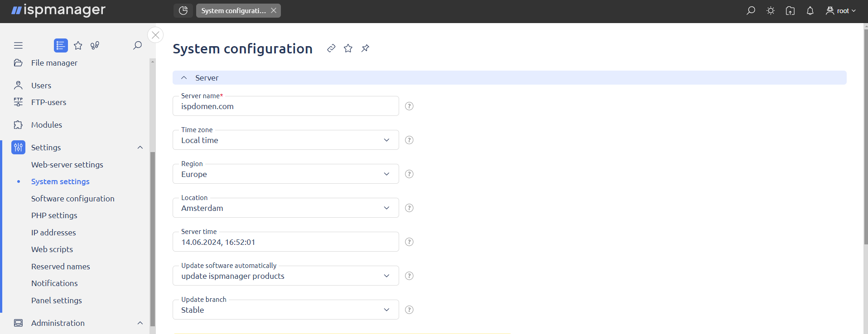Open the Update branch dropdown
This screenshot has height=334, width=868.
coord(285,310)
